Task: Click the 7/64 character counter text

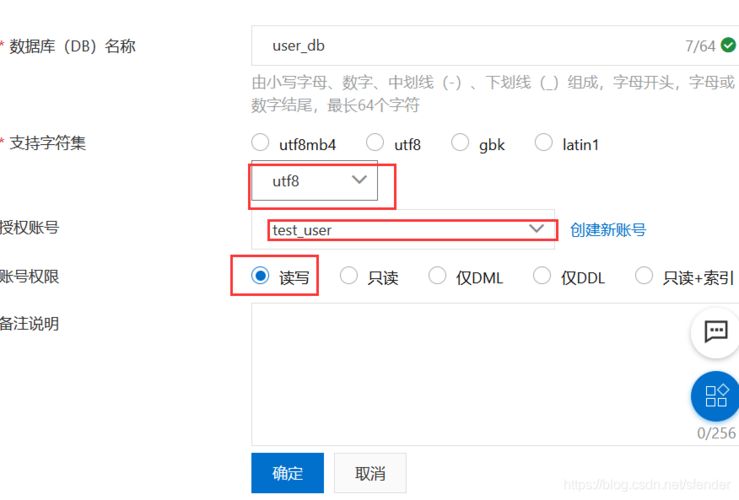Action: pyautogui.click(x=700, y=46)
